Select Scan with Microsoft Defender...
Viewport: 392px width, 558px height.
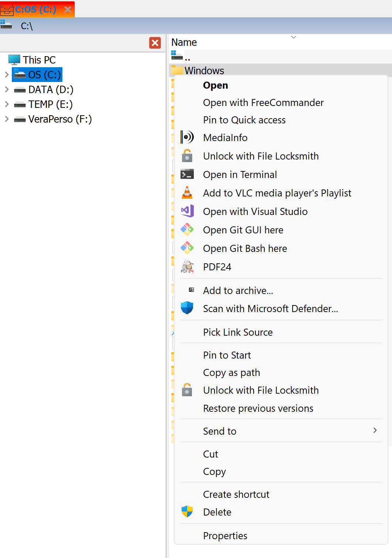281,309
